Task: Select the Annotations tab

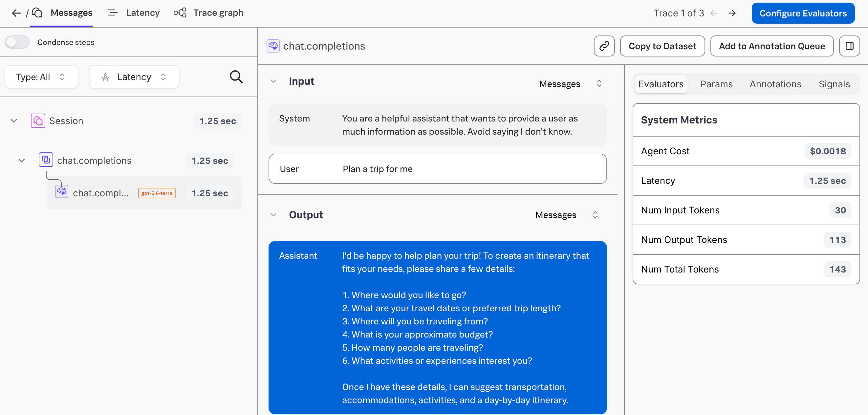Action: [775, 84]
